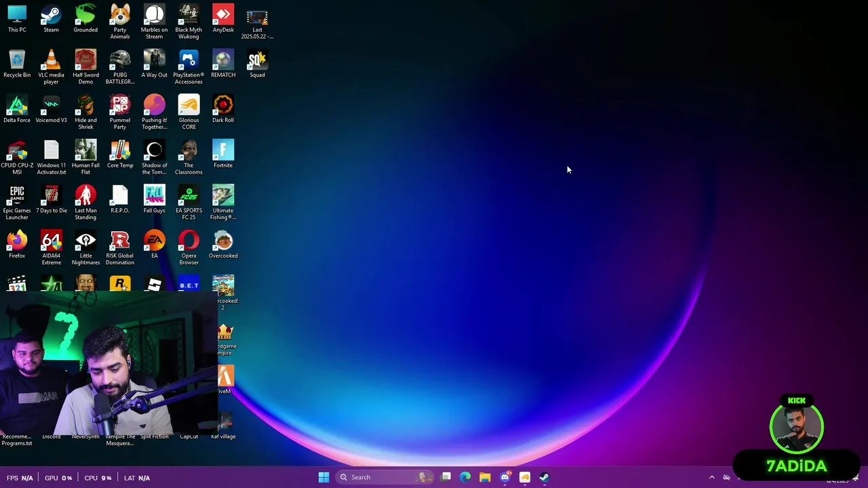Select Rockstar Games launcher icon
868x488 pixels.
pyautogui.click(x=120, y=284)
